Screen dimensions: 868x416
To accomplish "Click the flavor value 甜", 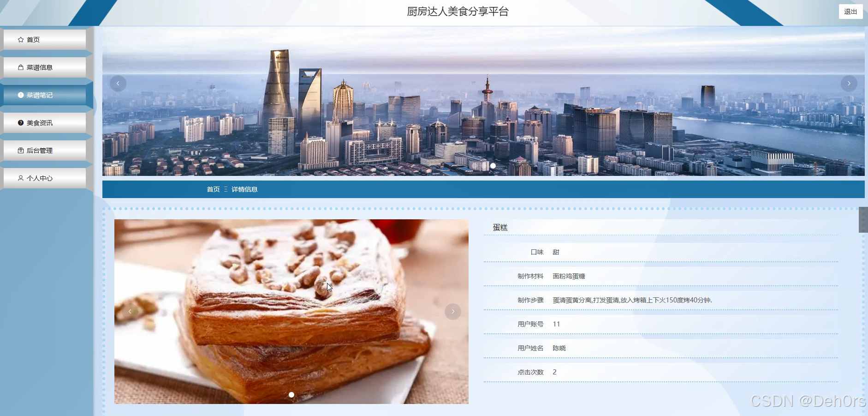I will 556,252.
